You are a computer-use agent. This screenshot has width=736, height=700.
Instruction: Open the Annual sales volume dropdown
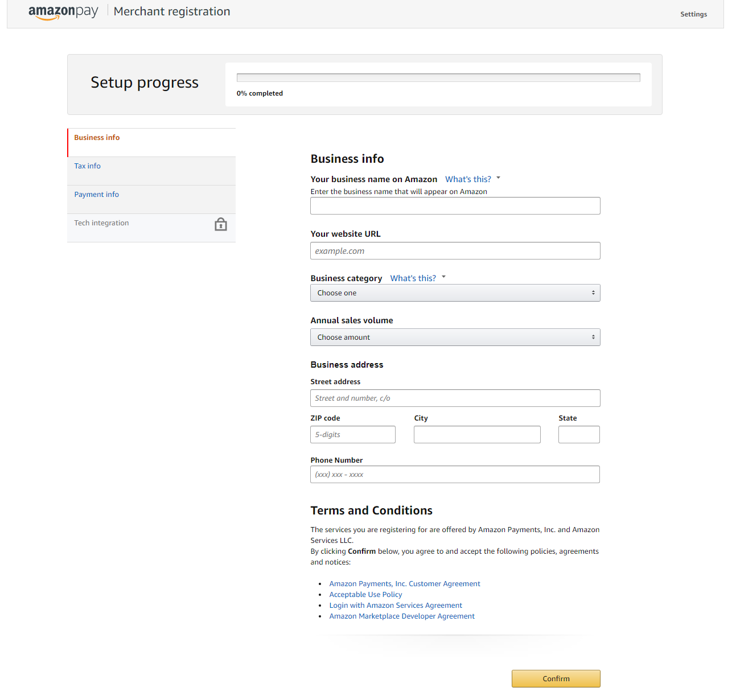pos(455,337)
